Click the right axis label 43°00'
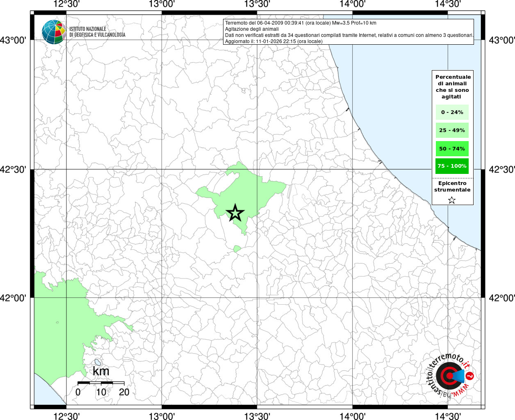The width and height of the screenshot is (515, 420). (x=502, y=40)
